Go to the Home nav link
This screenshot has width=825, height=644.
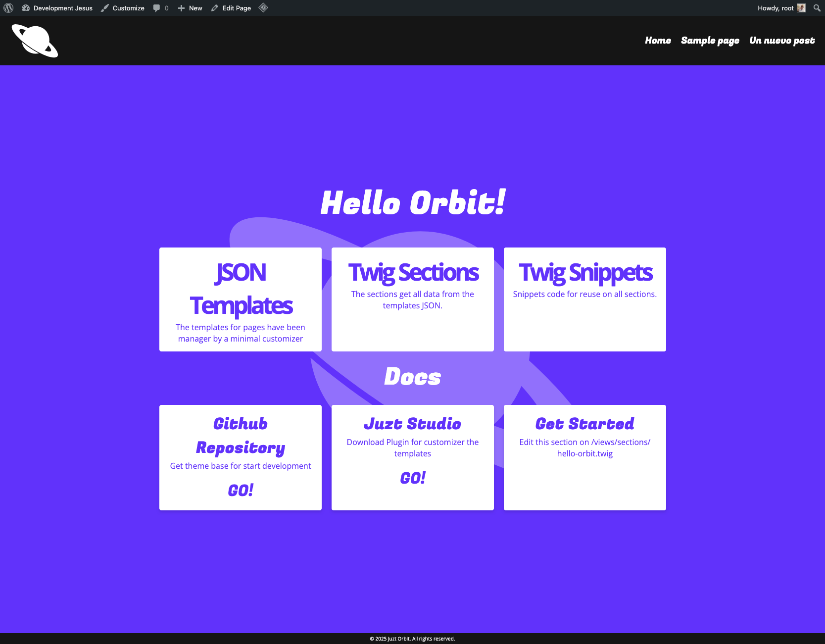(x=658, y=41)
